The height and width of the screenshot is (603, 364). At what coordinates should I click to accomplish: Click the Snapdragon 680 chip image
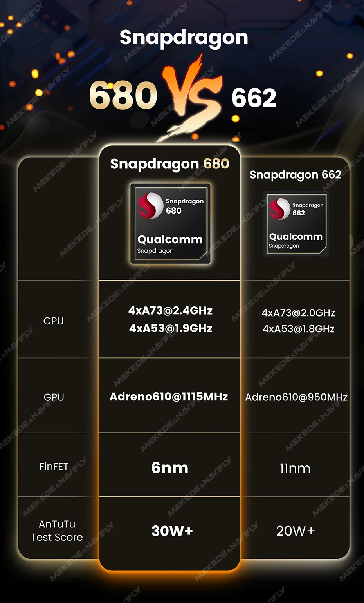pos(170,223)
